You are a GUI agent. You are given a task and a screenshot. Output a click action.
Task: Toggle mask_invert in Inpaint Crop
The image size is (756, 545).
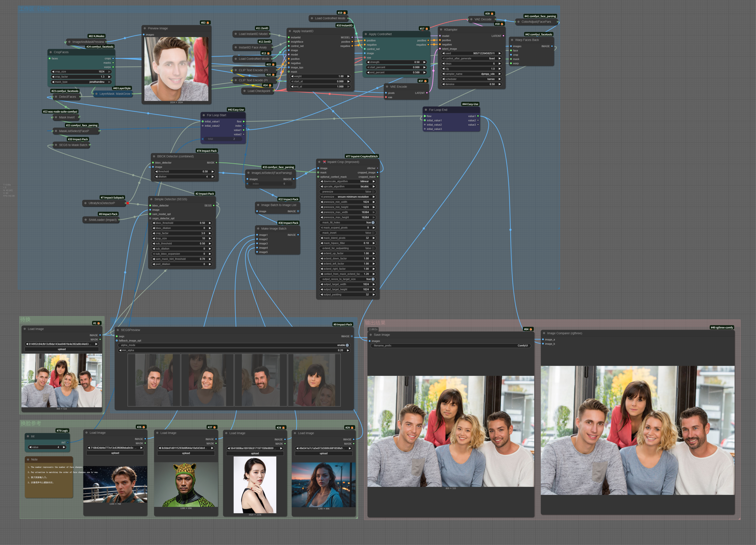pos(348,233)
